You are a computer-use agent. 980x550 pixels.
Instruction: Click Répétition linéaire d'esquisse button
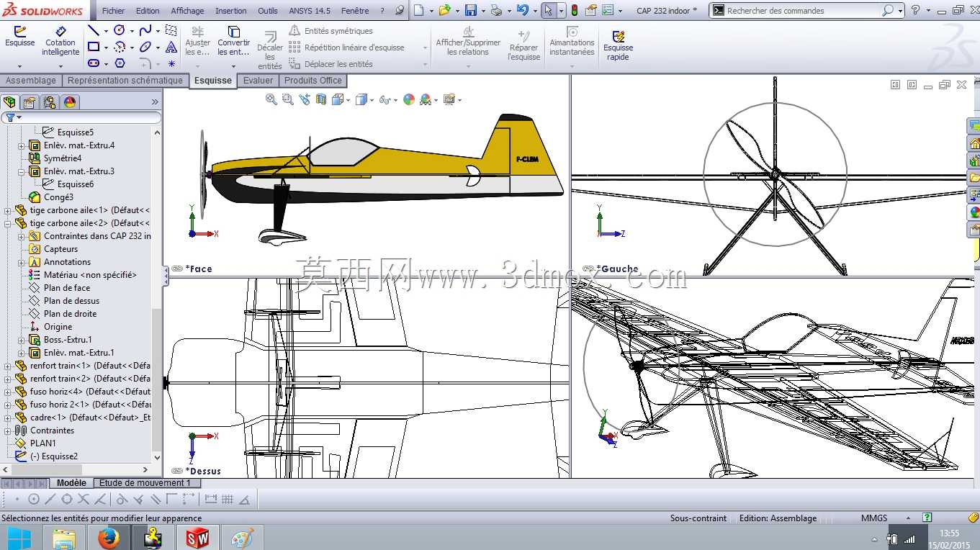coord(347,48)
